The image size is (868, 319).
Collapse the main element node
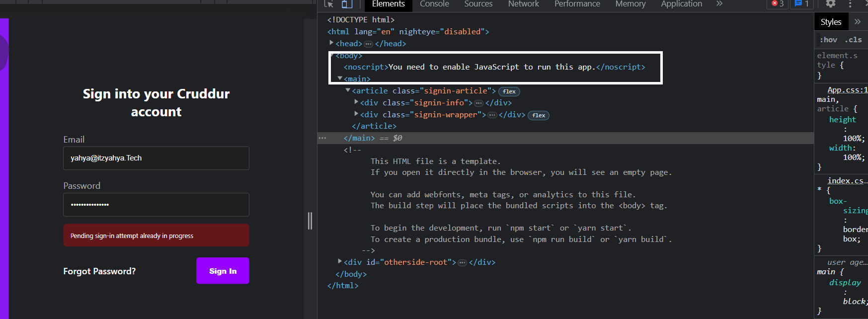(340, 79)
